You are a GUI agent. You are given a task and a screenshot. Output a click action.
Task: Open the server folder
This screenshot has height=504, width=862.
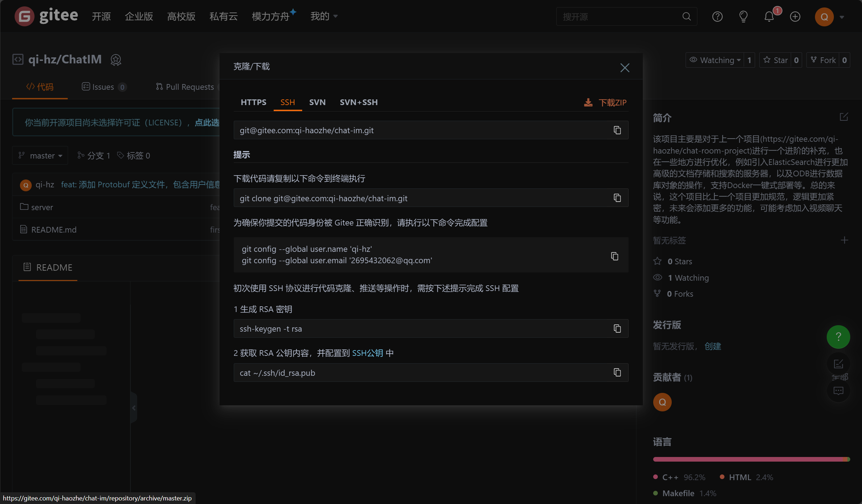[x=42, y=207]
